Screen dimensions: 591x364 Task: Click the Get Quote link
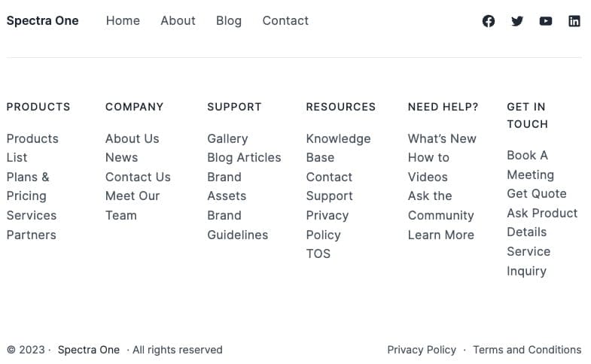point(536,194)
